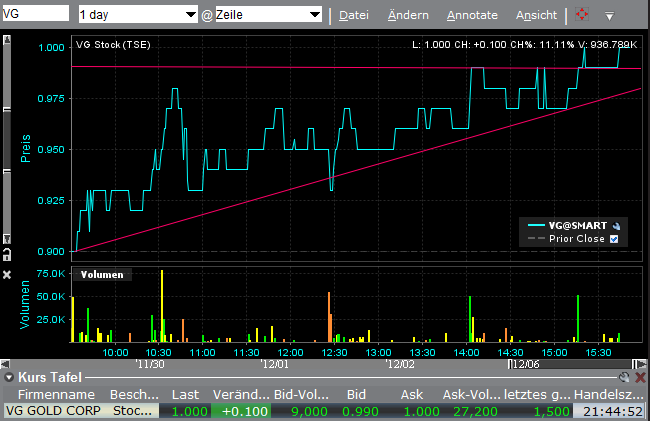Open the toolbar overflow arrow menu

(608, 16)
